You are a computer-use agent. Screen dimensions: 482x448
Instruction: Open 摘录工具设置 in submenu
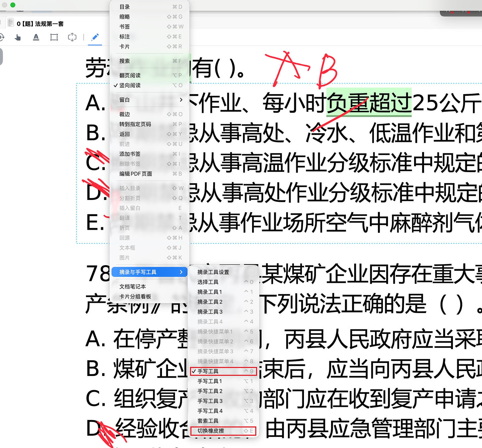[x=223, y=272]
